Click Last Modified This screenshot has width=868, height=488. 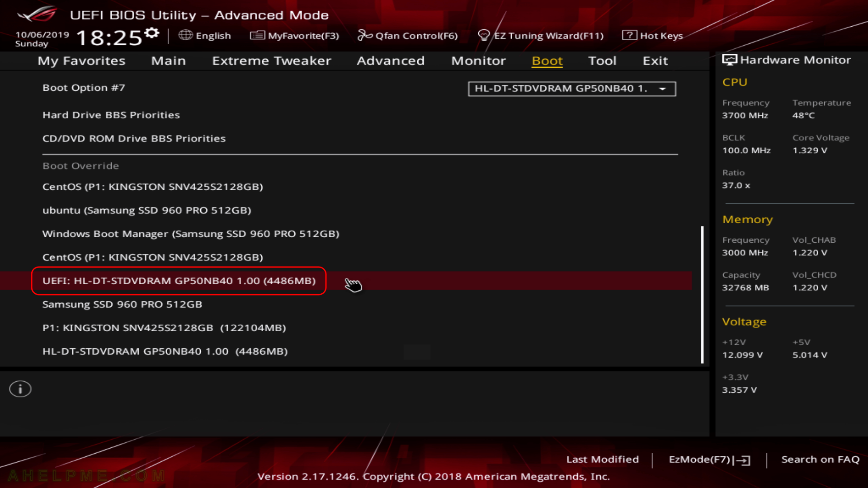603,460
